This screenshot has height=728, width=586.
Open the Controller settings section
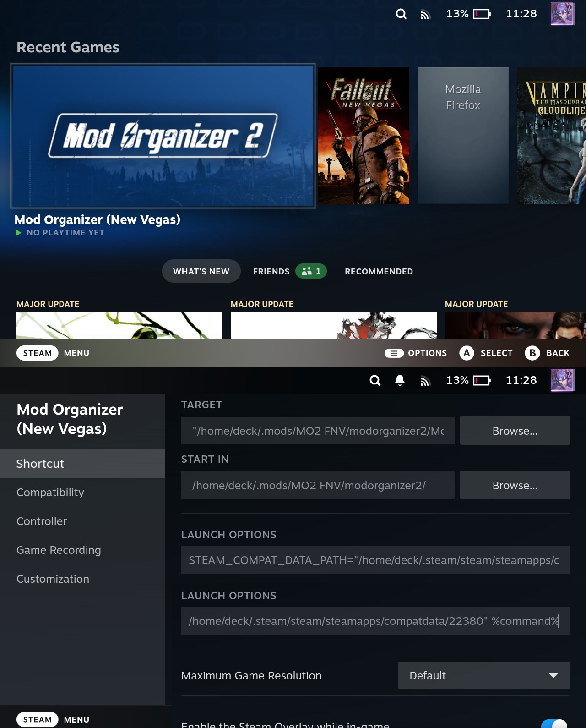pos(82,521)
